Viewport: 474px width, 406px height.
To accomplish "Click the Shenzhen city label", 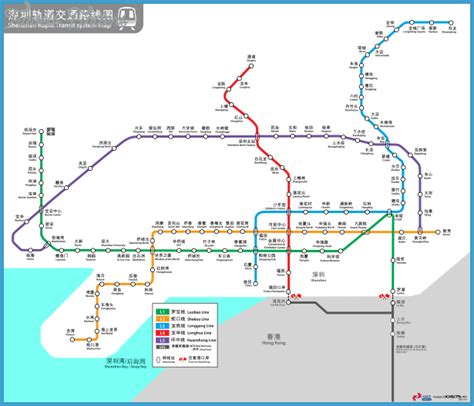I will click(318, 276).
